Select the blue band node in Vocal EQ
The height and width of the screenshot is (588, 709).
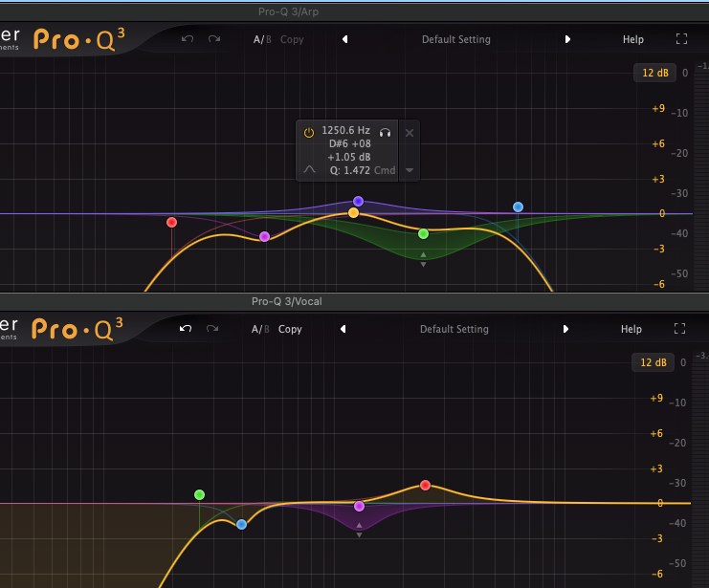click(x=241, y=524)
